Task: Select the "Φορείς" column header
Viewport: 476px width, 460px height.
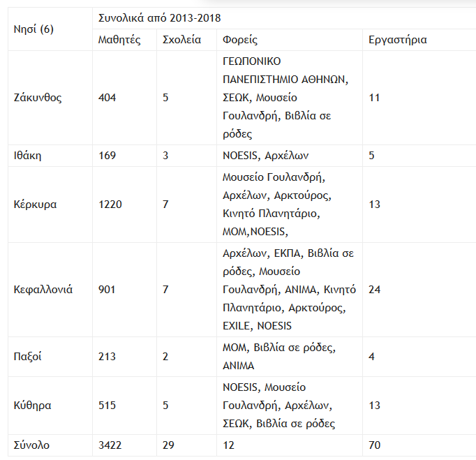Action: click(240, 40)
